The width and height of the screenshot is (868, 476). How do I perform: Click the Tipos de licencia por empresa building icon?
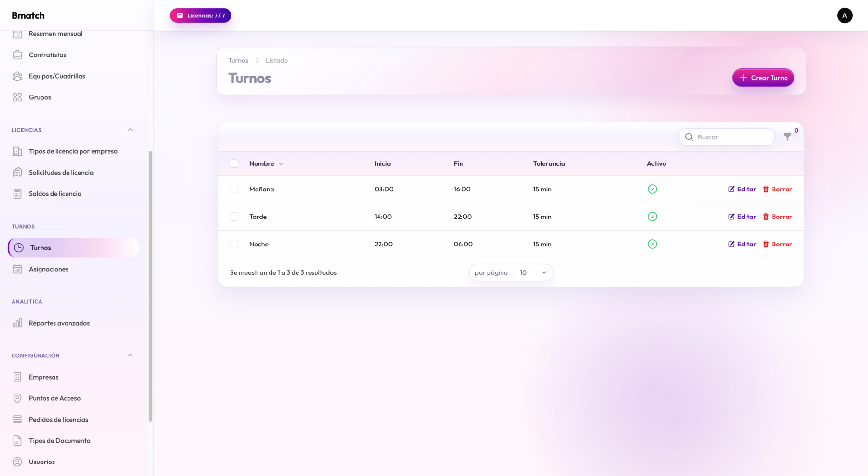pos(17,151)
